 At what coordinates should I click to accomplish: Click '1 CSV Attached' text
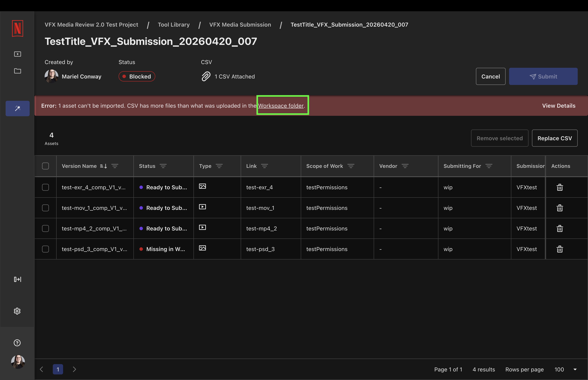(235, 77)
